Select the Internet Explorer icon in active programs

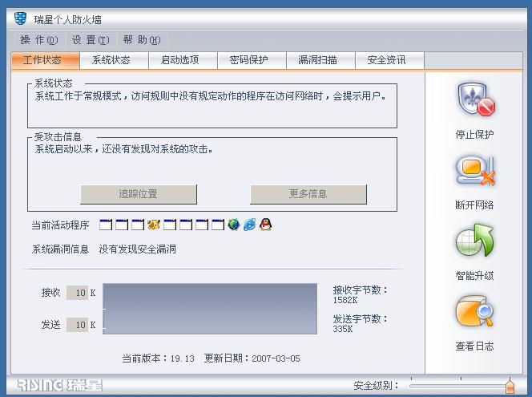tap(249, 225)
